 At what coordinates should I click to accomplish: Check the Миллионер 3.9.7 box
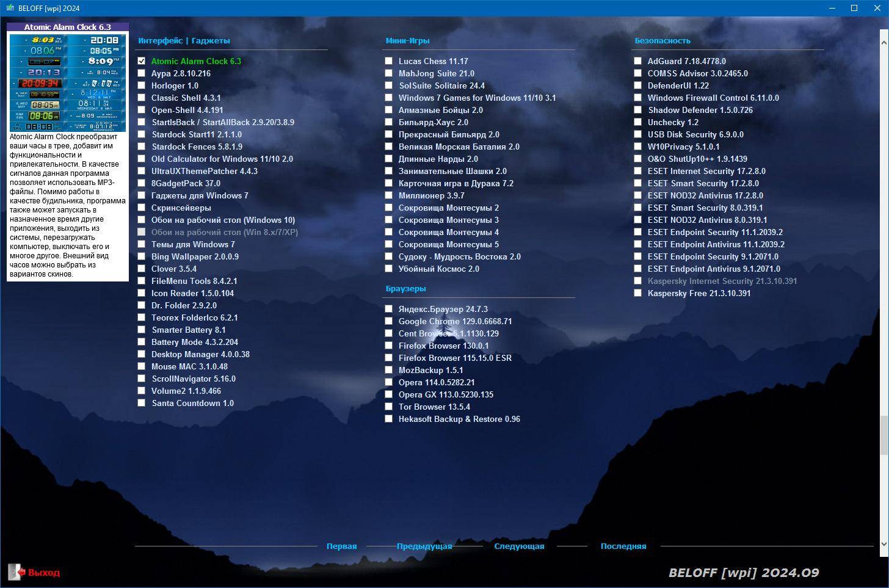tap(389, 195)
